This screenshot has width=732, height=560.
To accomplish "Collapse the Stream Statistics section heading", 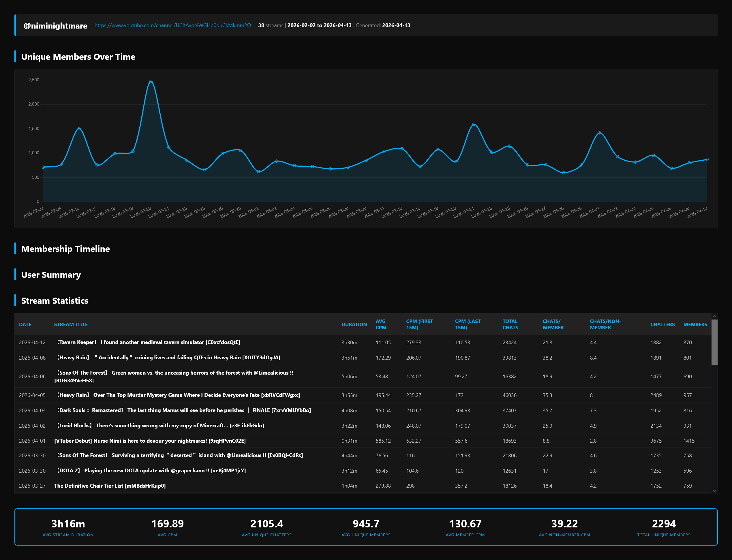I will (x=55, y=301).
